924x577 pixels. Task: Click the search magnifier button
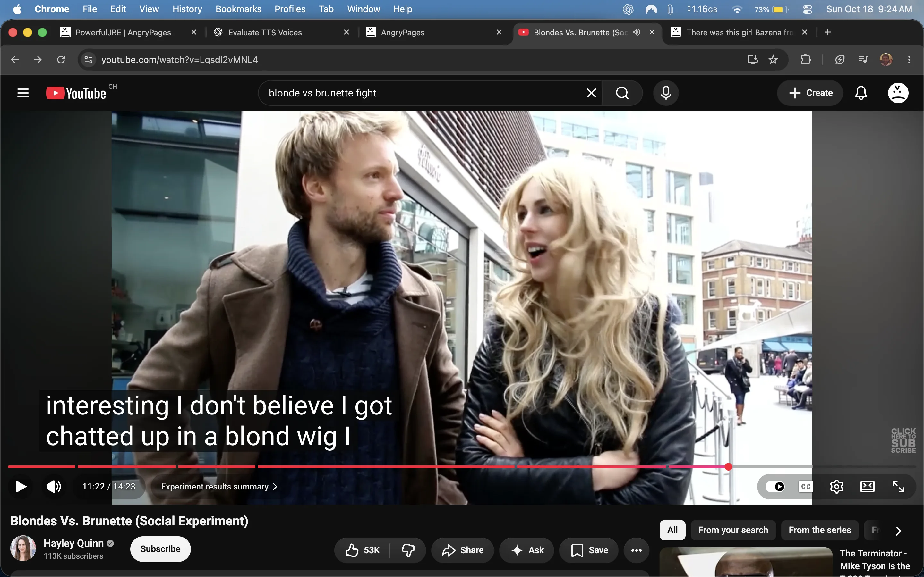pyautogui.click(x=622, y=93)
